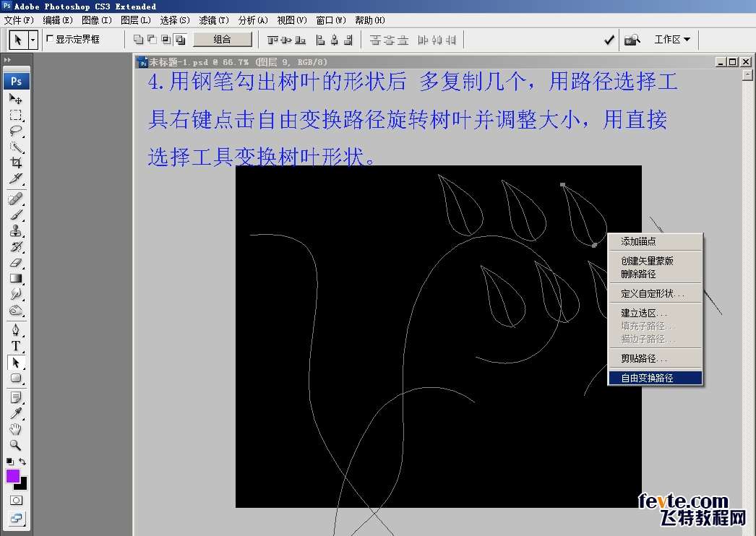The image size is (756, 536).
Task: Select the Zoom magnifier tool
Action: (16, 445)
